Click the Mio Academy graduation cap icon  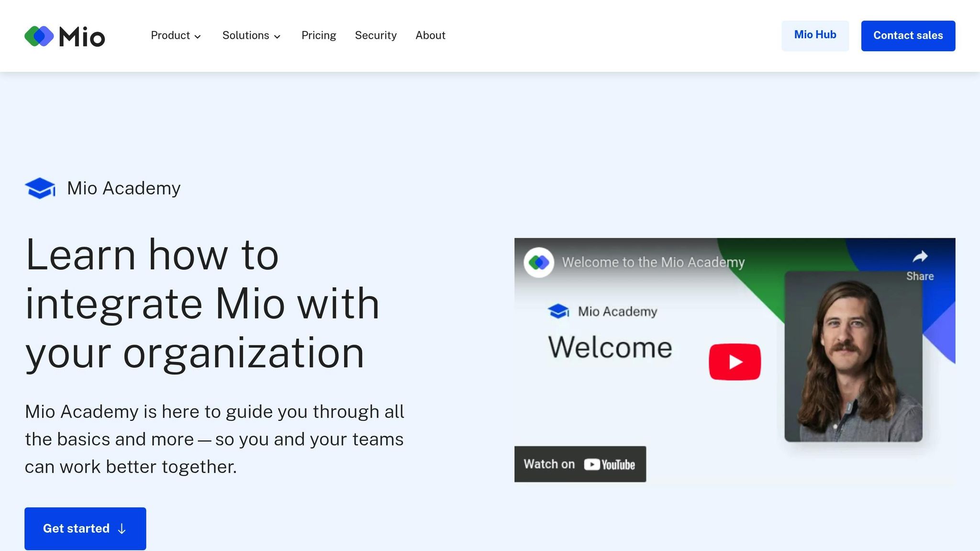[40, 188]
